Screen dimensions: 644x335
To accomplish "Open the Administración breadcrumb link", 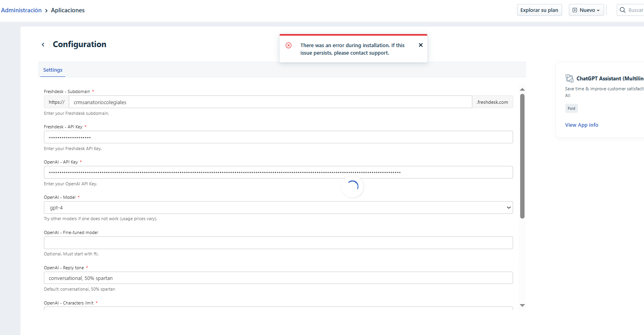I will [x=21, y=10].
